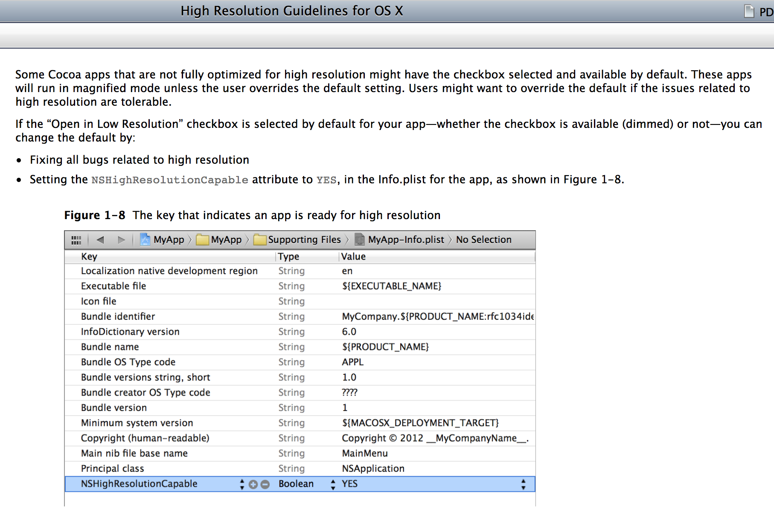Click the YES value text
The height and width of the screenshot is (532, 774).
coord(350,484)
